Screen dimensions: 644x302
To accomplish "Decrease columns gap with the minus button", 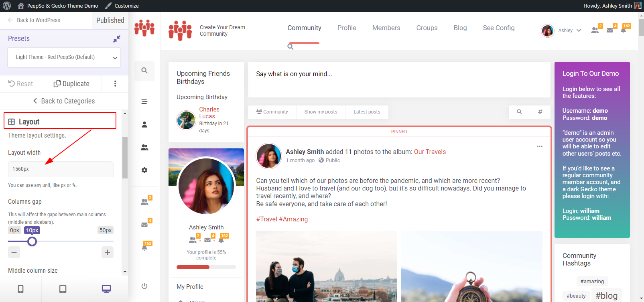I will [x=14, y=252].
